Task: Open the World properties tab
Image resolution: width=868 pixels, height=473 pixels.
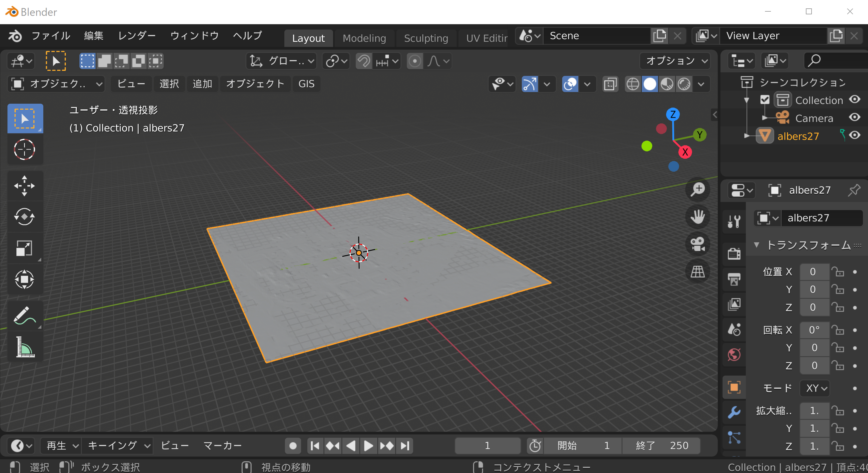Action: point(734,355)
